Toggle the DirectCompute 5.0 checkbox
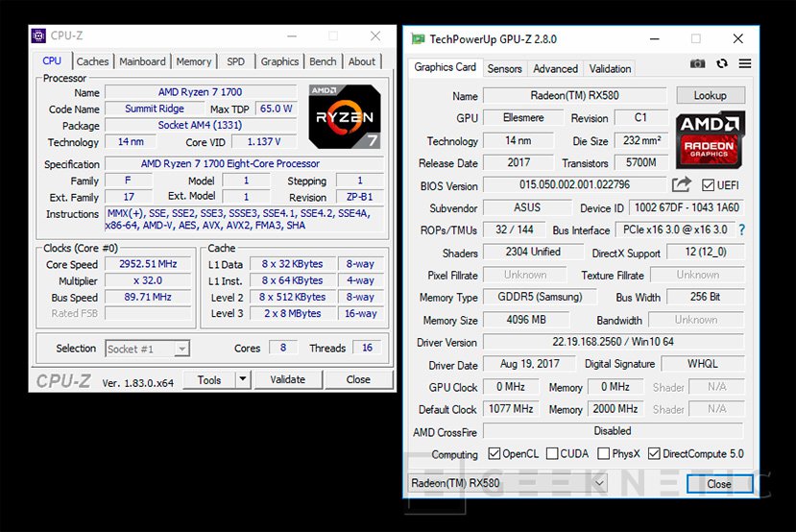 pos(654,453)
